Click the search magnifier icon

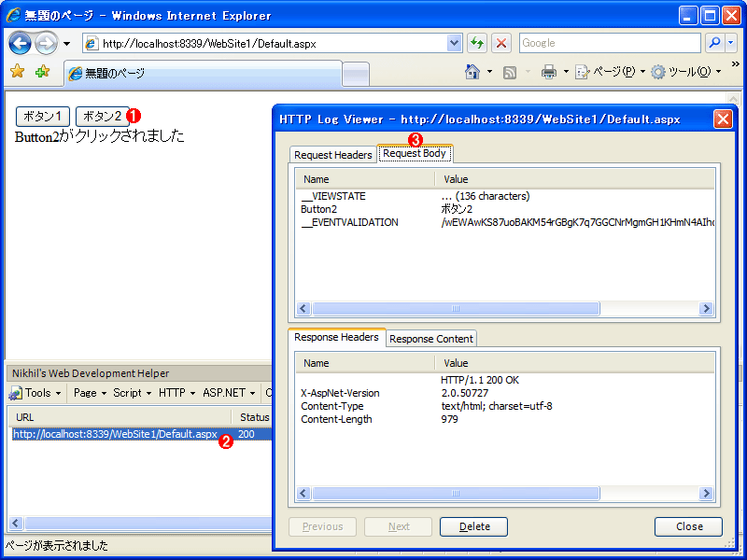714,43
